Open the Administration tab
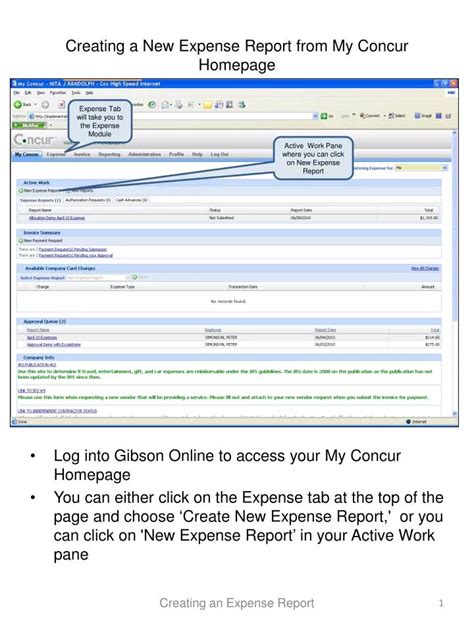474x632 pixels. [144, 154]
